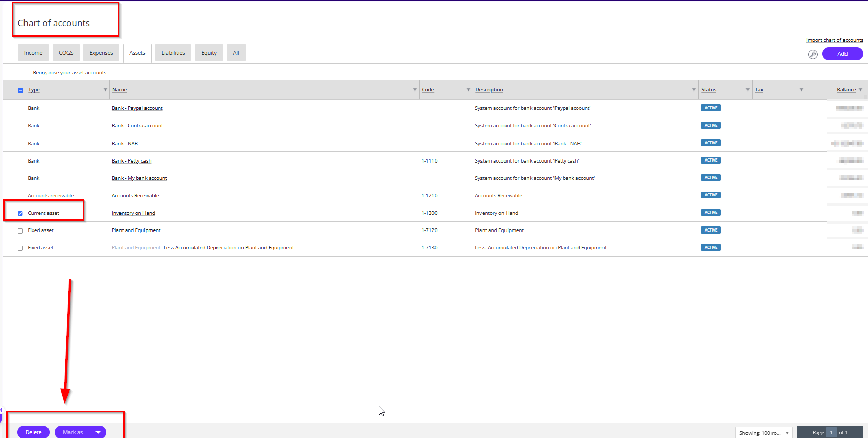Viewport: 868px width, 438px height.
Task: Select the Assets tab
Action: coord(137,53)
